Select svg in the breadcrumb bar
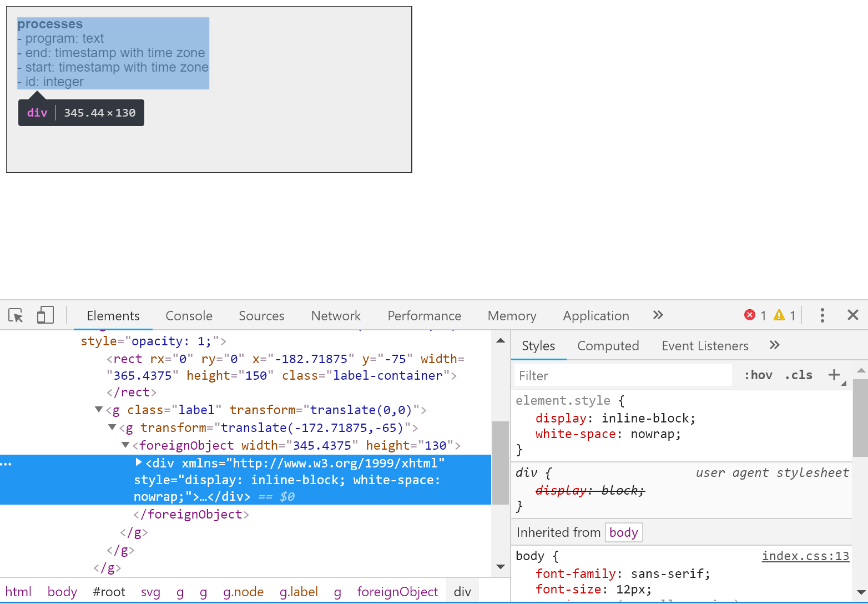The width and height of the screenshot is (868, 604). pos(150,592)
